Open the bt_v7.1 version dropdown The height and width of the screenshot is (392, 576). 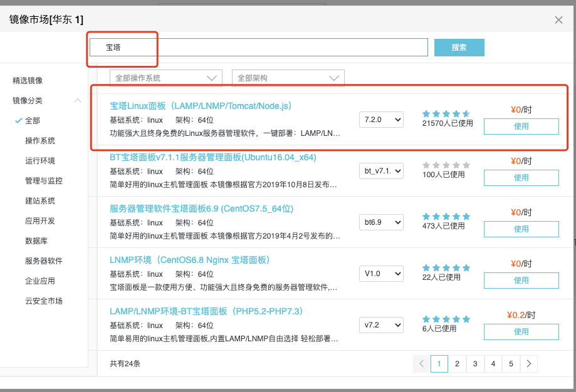381,171
